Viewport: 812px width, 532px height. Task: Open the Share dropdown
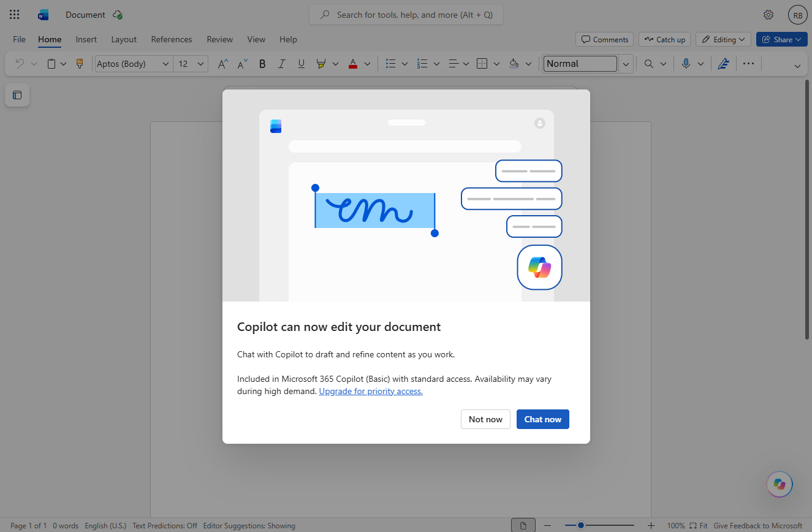coord(781,39)
